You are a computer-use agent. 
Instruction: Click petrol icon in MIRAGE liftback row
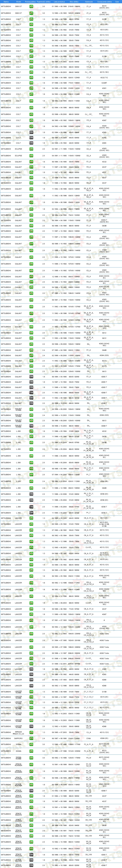31,732
